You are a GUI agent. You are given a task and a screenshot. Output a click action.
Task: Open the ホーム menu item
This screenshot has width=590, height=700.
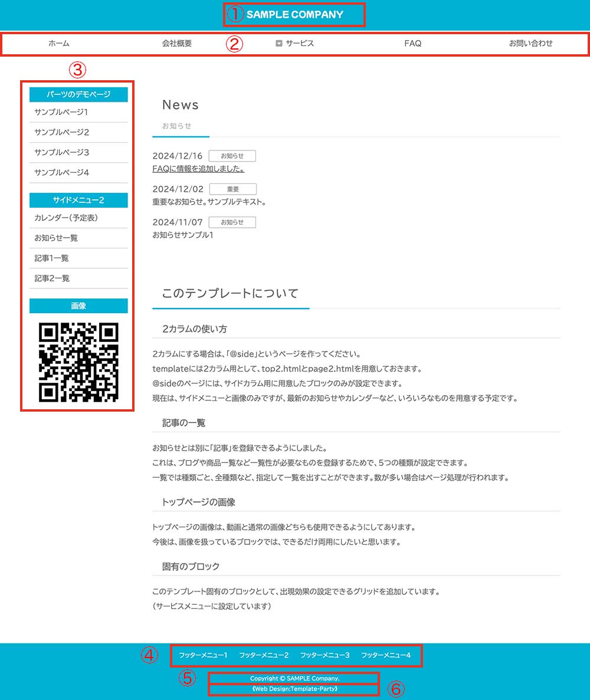click(59, 43)
